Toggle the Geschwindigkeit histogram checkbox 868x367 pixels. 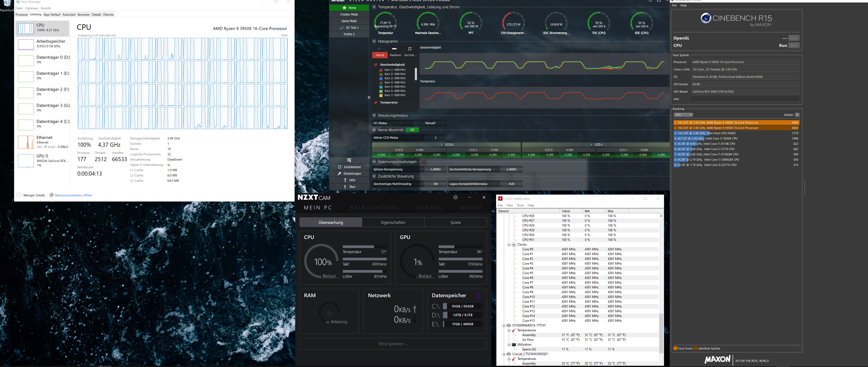coord(375,65)
